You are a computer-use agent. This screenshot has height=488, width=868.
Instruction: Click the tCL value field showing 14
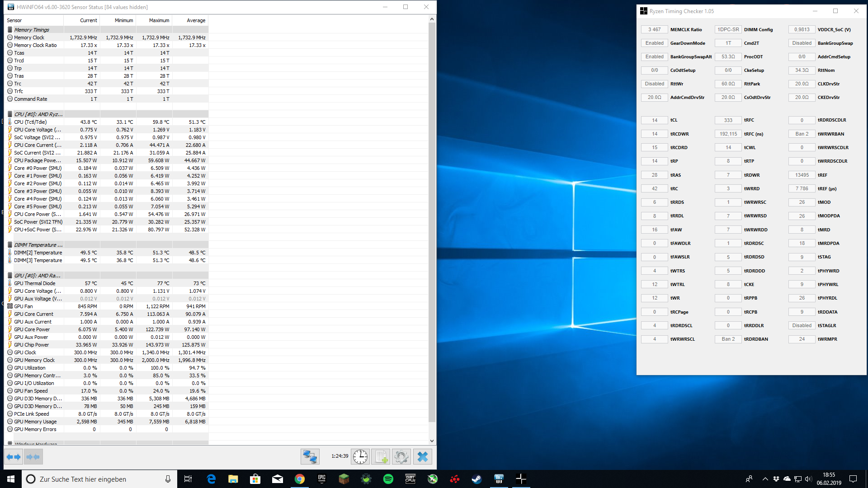coord(654,120)
